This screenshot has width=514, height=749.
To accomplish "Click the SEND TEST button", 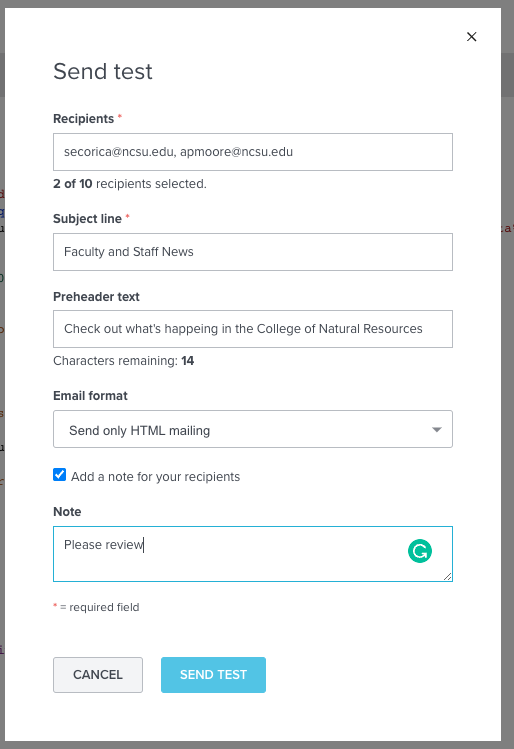I will [214, 675].
